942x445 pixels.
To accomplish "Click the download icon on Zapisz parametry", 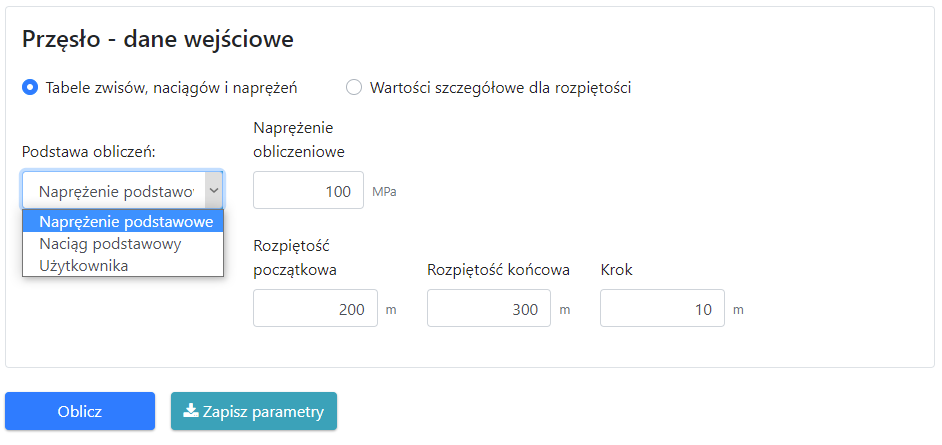I will point(190,411).
